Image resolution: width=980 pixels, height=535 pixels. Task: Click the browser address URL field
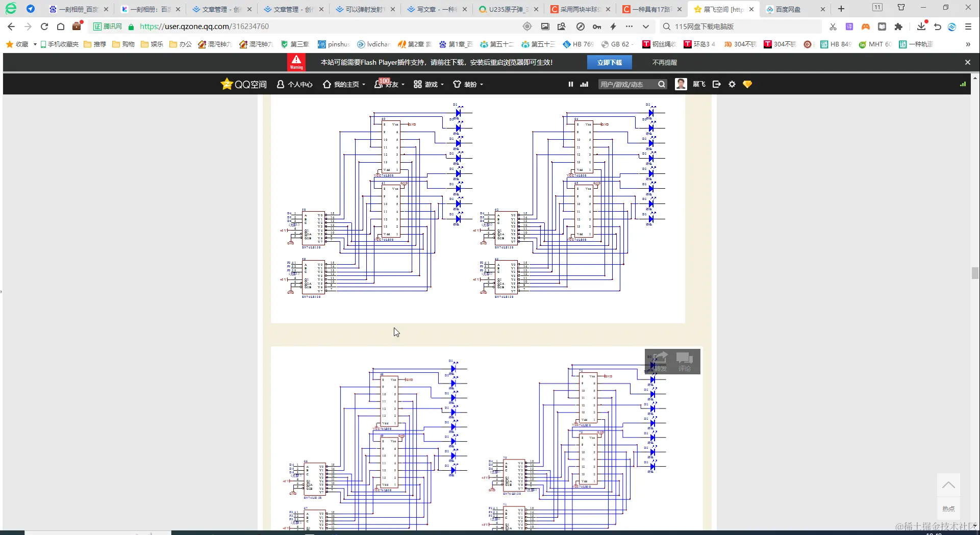[326, 27]
